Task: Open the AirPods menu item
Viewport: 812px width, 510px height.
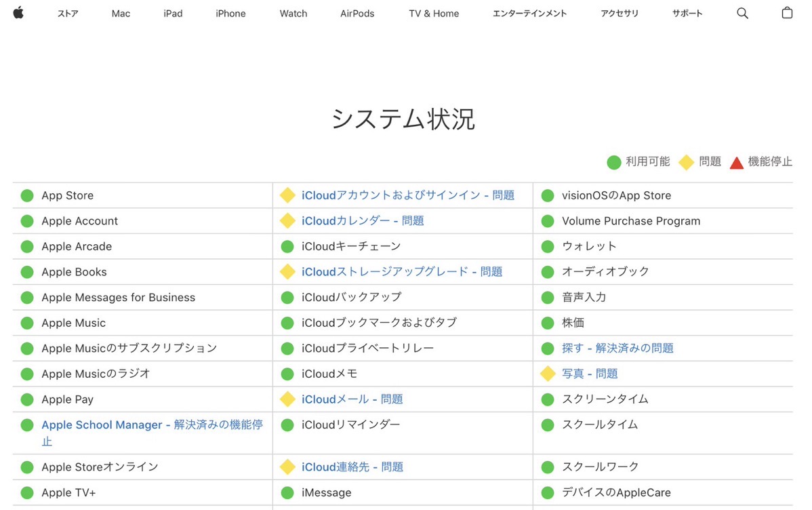Action: click(x=357, y=14)
